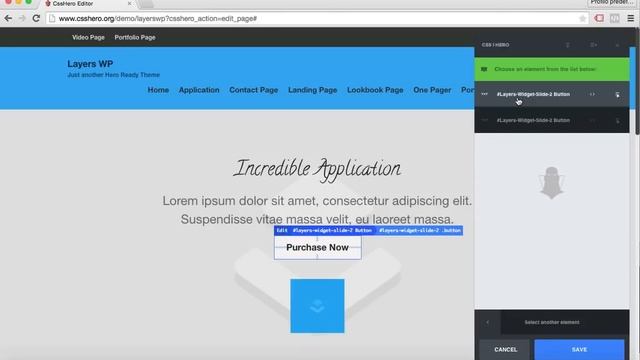Open the Portfolio Page link
This screenshot has width=640, height=360.
point(135,37)
